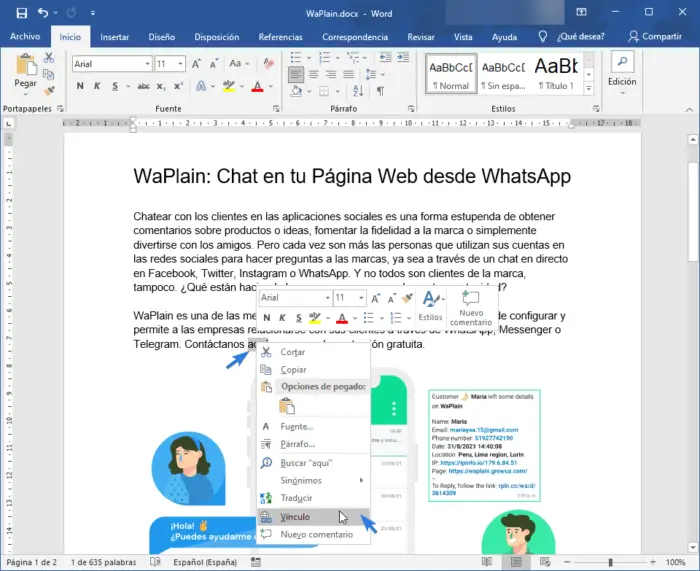Click Compartir share button
Image resolution: width=700 pixels, height=571 pixels.
tap(655, 37)
